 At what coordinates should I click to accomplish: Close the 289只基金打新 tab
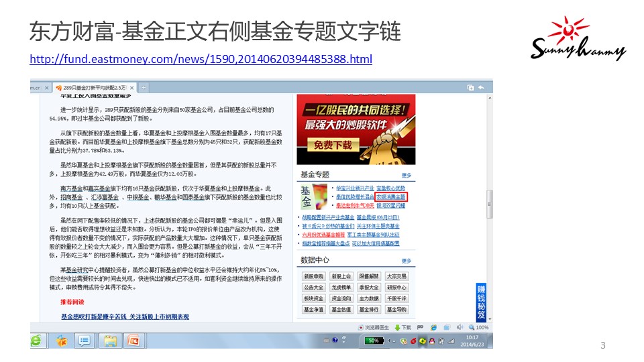coord(132,88)
